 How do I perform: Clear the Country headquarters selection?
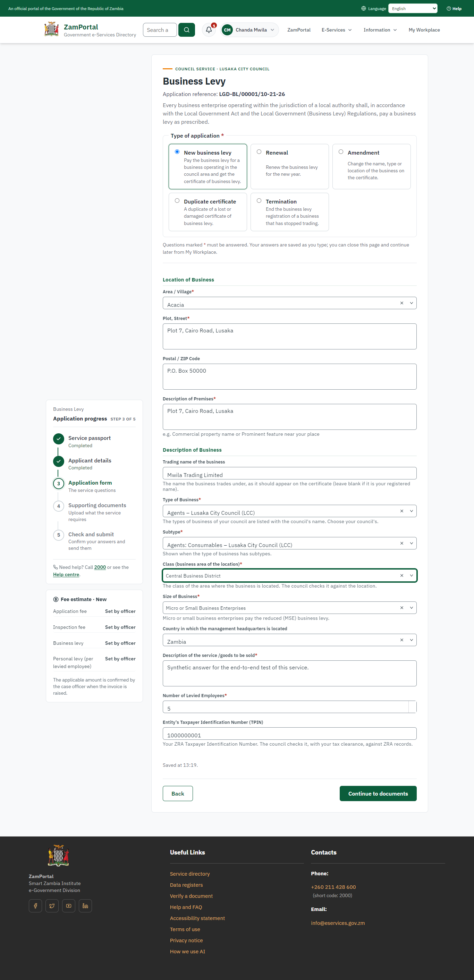click(402, 640)
